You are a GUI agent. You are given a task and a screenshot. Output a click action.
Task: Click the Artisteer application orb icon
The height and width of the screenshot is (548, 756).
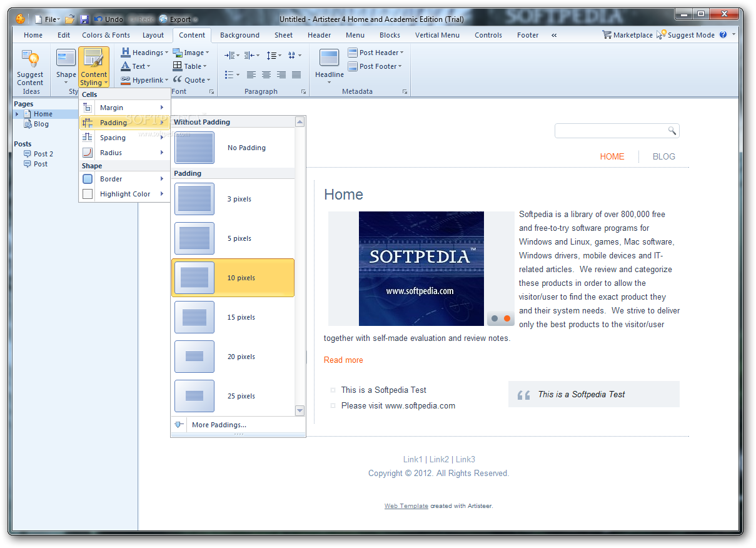tap(20, 19)
